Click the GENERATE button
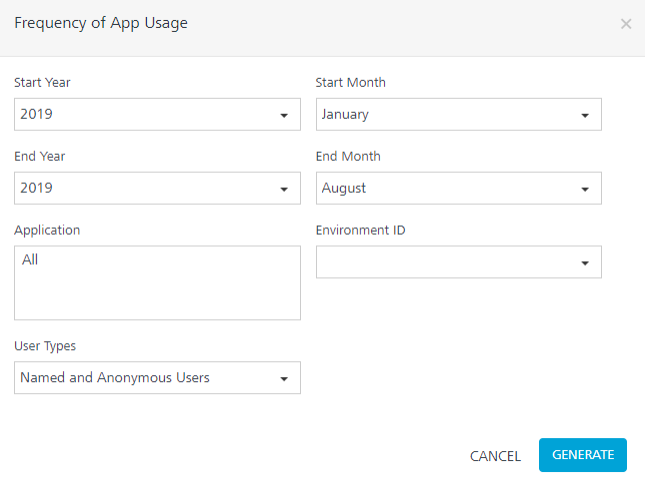Image resolution: width=645 pixels, height=490 pixels. click(x=582, y=455)
